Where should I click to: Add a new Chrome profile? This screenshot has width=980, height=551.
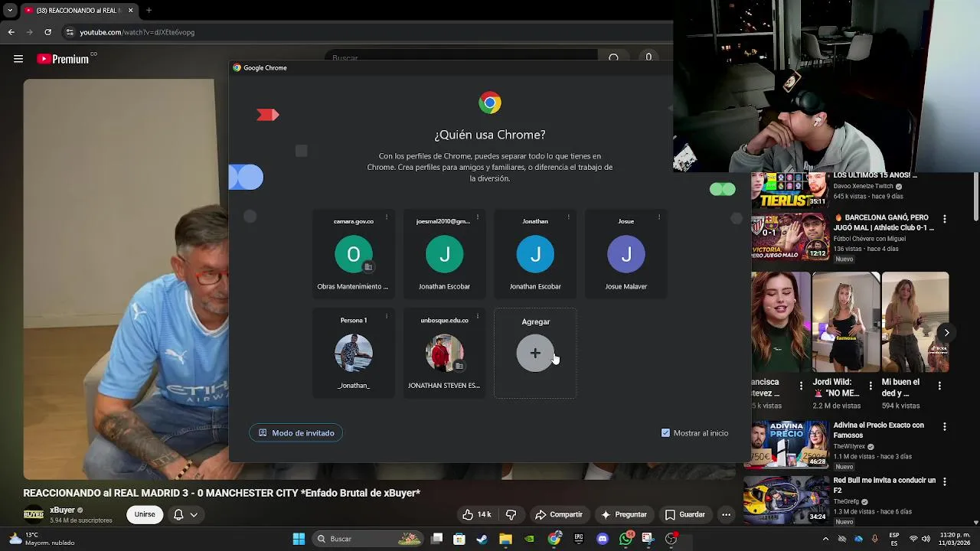(535, 353)
